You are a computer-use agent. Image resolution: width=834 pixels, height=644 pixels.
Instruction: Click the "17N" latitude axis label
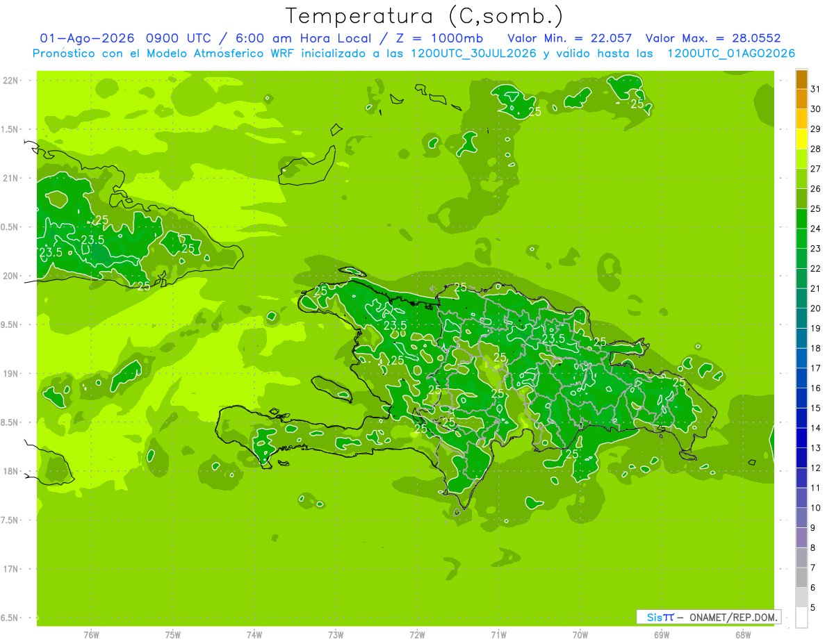10,569
